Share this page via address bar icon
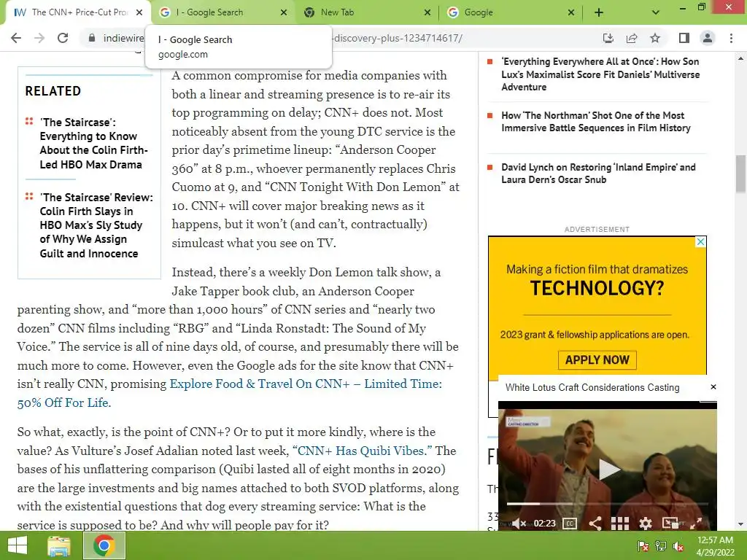The width and height of the screenshot is (747, 560). point(632,38)
